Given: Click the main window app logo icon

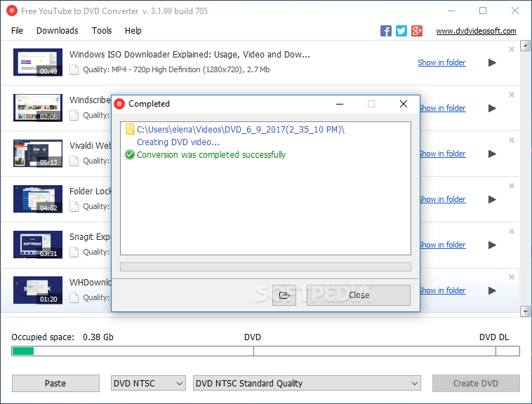Looking at the screenshot, I should coord(12,11).
